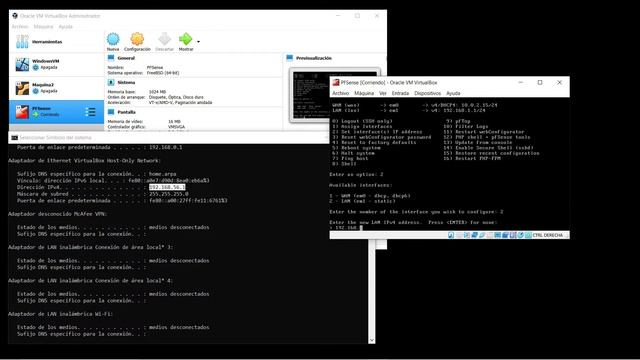This screenshot has width=640, height=360.
Task: Open Dispositivos menu in PFSense VM window
Action: [427, 93]
